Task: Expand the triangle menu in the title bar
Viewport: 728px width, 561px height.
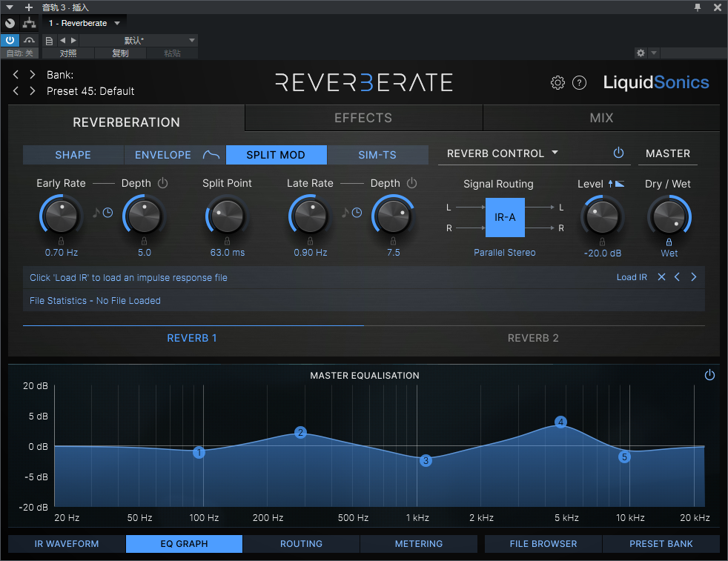Action: (x=10, y=7)
